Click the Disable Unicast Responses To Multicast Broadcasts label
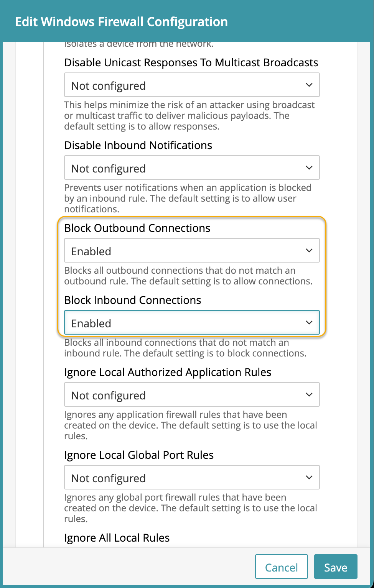Screen dimensions: 374x588 click(191, 63)
